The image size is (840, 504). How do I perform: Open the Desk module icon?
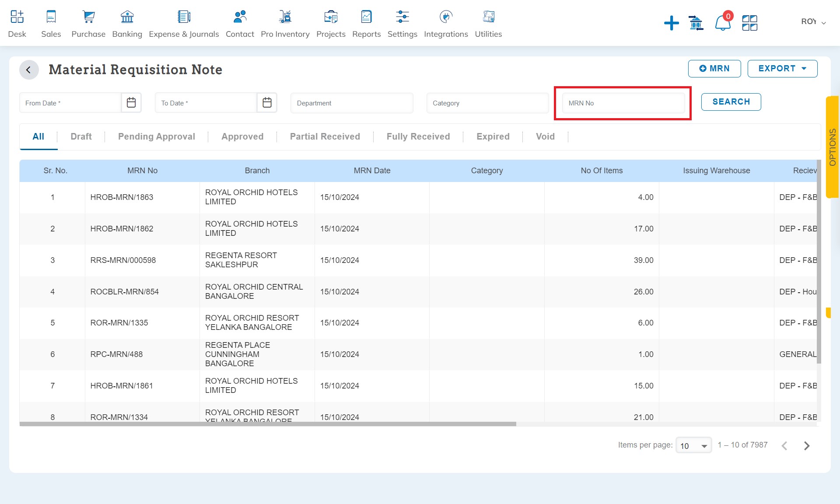[x=17, y=17]
